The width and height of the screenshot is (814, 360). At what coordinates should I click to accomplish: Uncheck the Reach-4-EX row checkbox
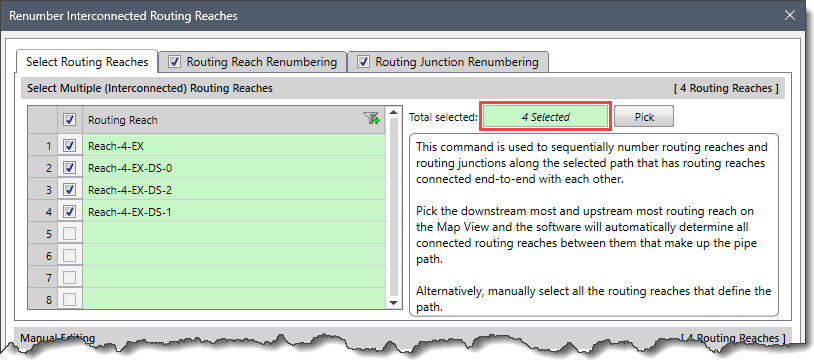70,145
